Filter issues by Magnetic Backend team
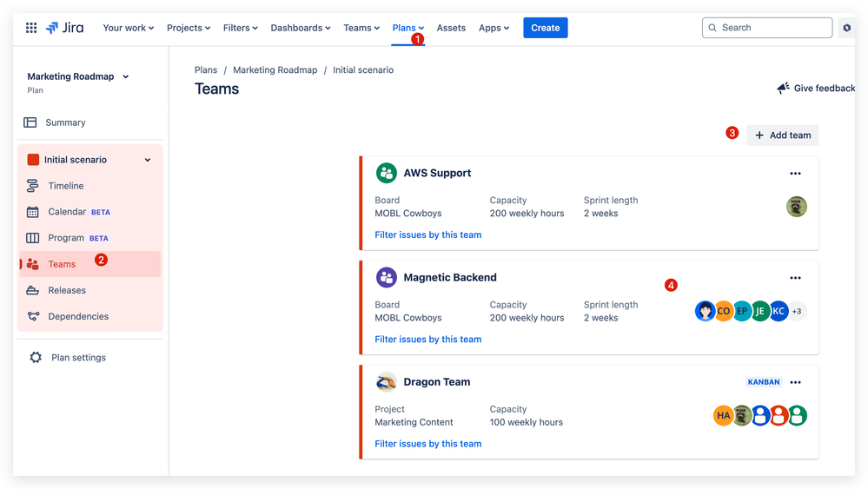 427,339
